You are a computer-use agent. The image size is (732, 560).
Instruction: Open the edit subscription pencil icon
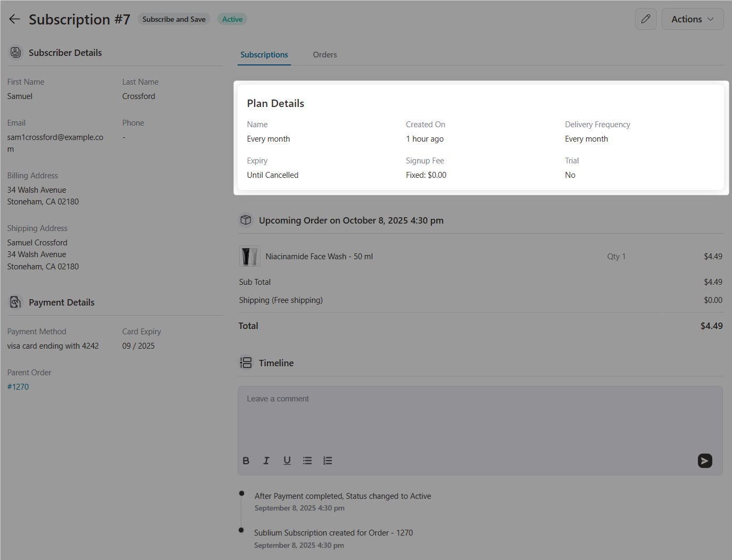[x=646, y=19]
